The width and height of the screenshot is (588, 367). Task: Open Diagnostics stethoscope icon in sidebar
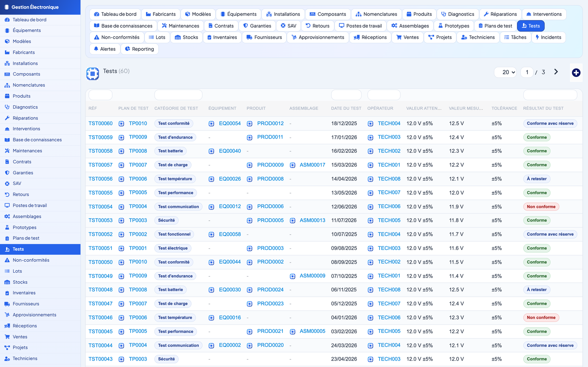coord(7,107)
